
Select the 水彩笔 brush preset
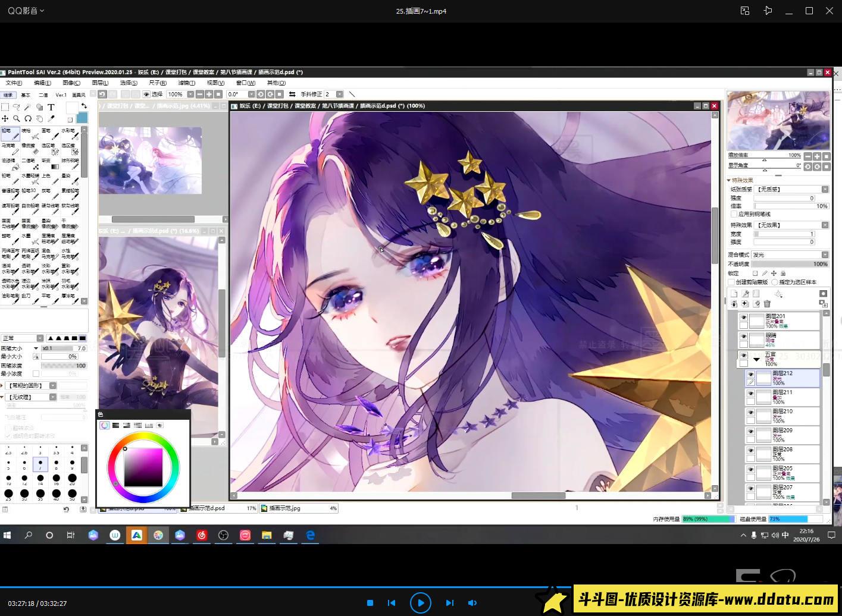coord(70,134)
